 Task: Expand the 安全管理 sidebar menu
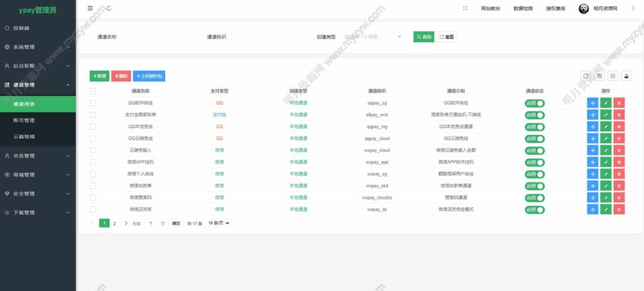tap(38, 194)
